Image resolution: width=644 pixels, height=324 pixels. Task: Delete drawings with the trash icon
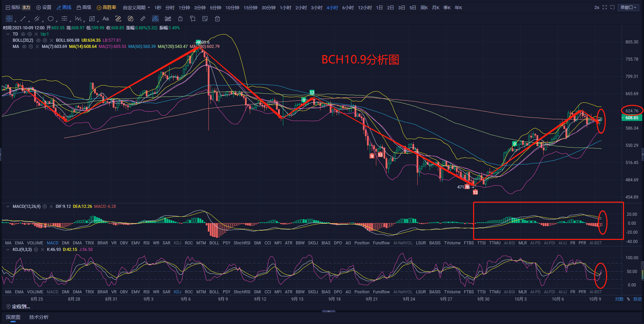tap(217, 19)
